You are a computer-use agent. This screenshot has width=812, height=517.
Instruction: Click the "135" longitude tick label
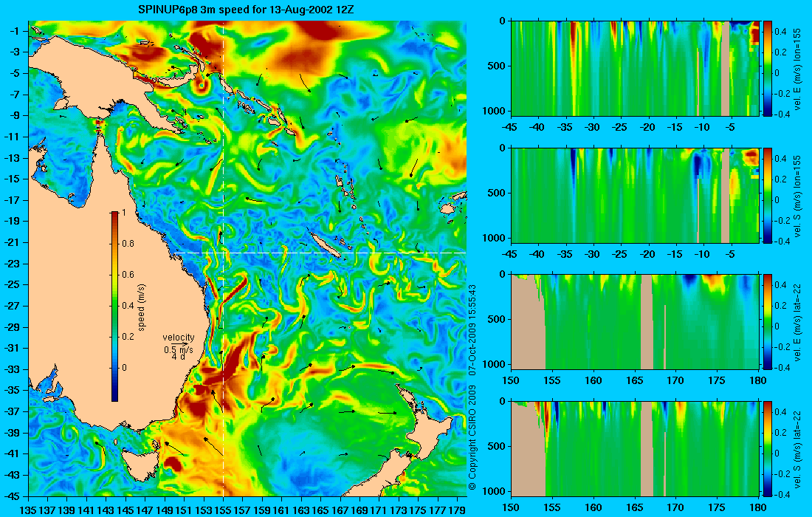(28, 510)
